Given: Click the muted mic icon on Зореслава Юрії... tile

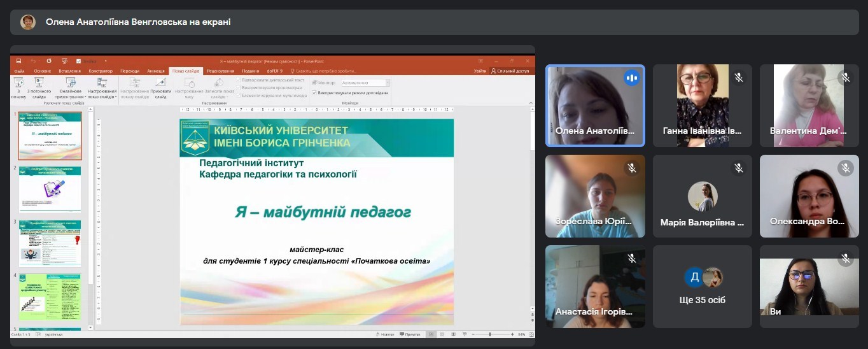Looking at the screenshot, I should pyautogui.click(x=632, y=168).
